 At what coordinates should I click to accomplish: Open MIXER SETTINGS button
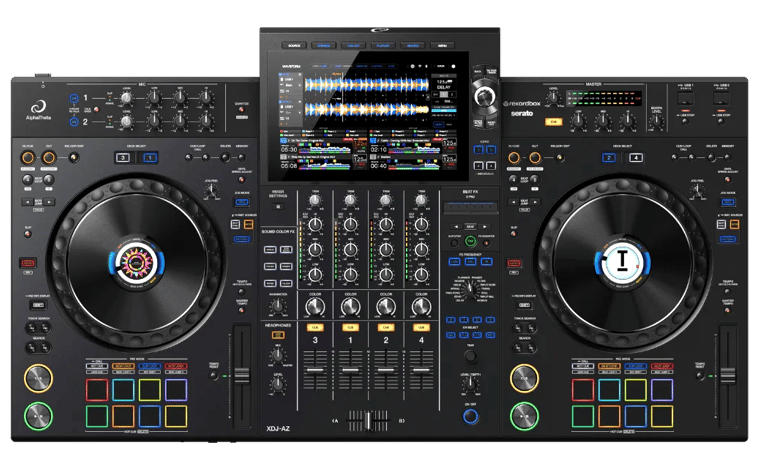278,207
